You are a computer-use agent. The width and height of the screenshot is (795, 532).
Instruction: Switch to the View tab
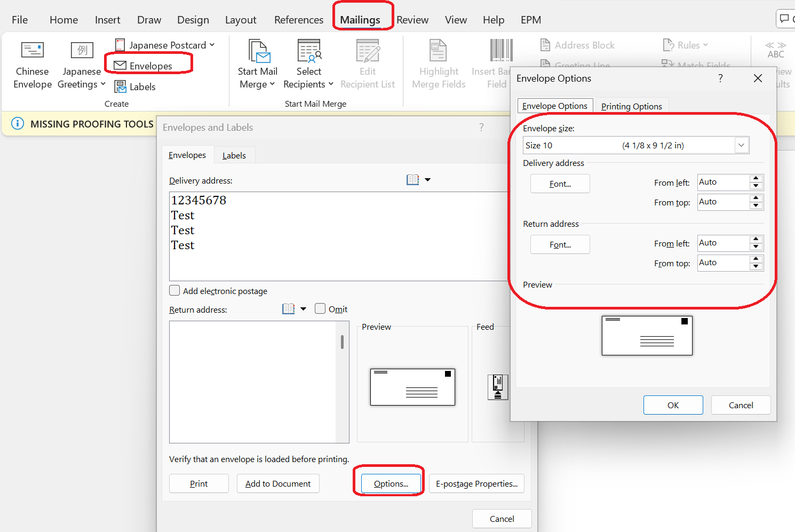(x=456, y=20)
